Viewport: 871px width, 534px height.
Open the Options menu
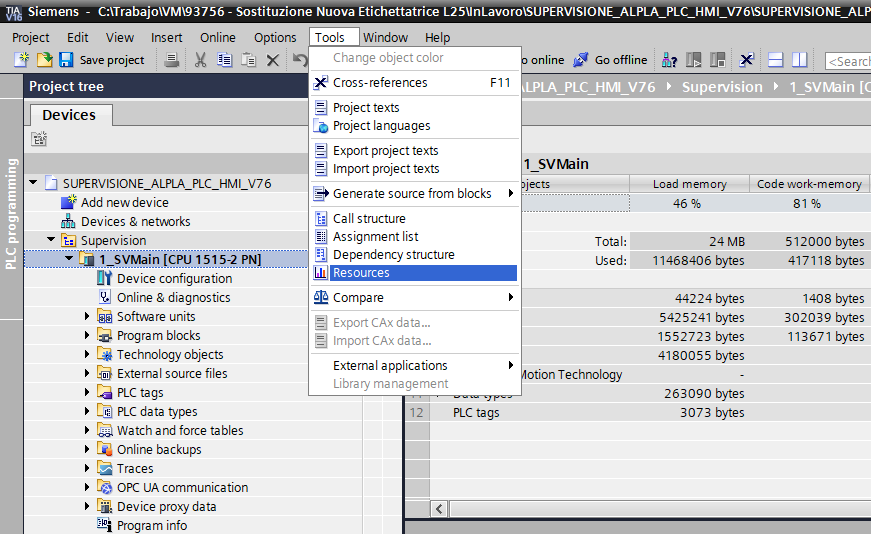[x=275, y=37]
